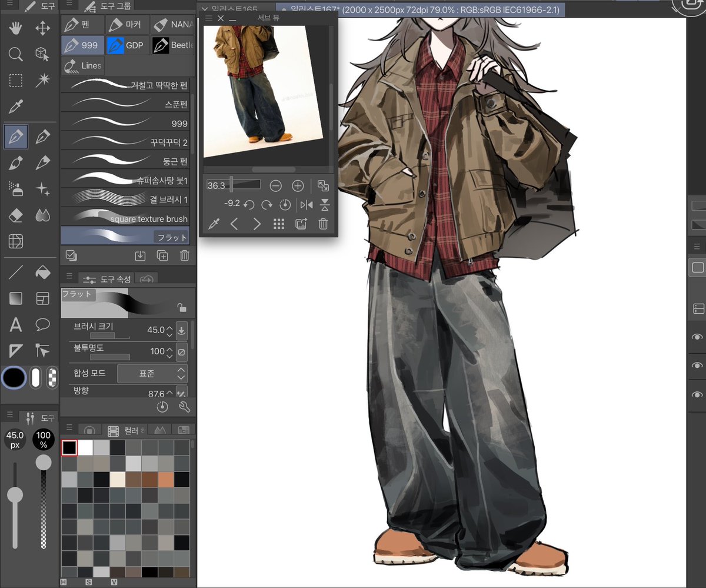Viewport: 706px width, 588px height.
Task: Select the Eyedropper tool in the toolbox
Action: point(16,107)
